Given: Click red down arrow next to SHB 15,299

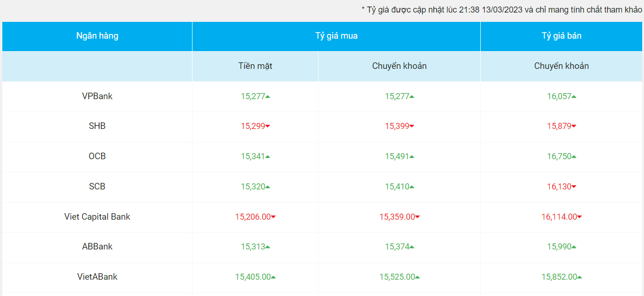Looking at the screenshot, I should click(268, 127).
